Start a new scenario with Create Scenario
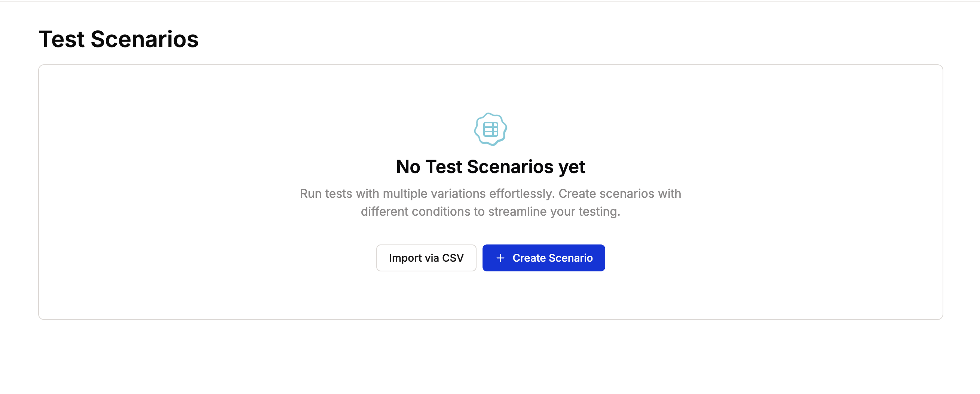The height and width of the screenshot is (394, 980). tap(543, 258)
